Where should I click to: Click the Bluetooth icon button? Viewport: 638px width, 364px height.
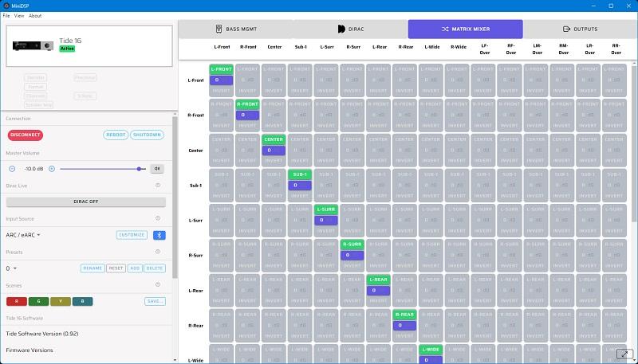pyautogui.click(x=159, y=235)
